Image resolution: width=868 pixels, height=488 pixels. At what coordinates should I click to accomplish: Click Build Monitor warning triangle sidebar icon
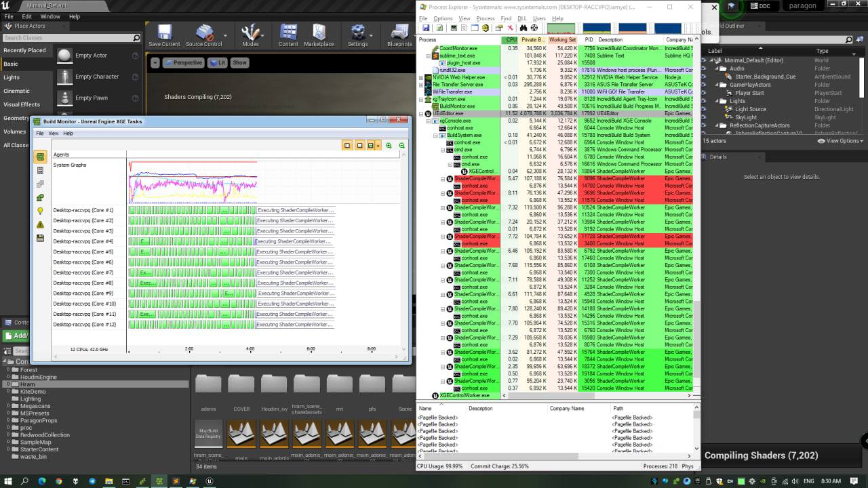[x=40, y=224]
